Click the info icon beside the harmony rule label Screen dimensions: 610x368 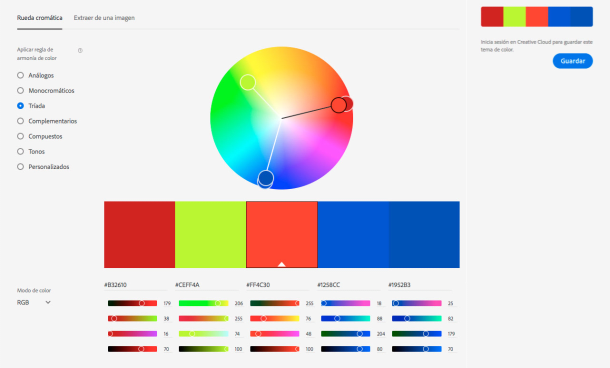(80, 51)
